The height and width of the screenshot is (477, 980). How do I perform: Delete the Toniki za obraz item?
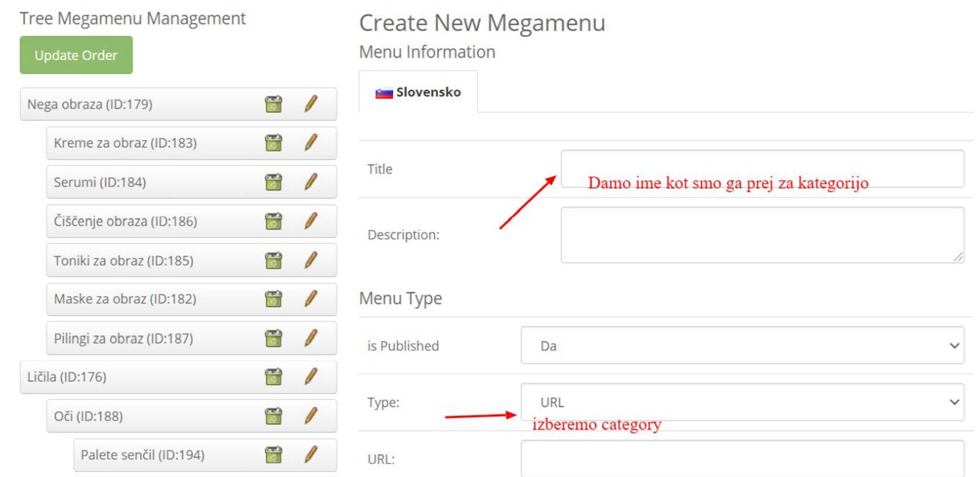[273, 261]
